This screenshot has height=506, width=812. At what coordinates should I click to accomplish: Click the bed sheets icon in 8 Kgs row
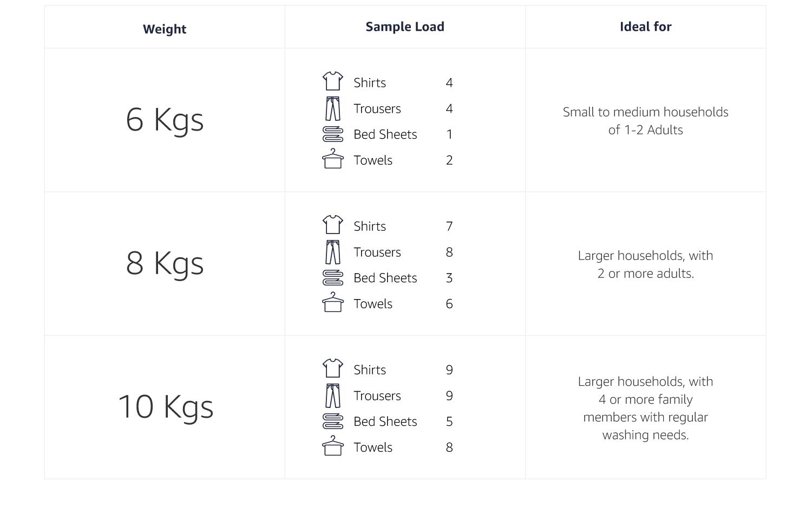point(332,278)
